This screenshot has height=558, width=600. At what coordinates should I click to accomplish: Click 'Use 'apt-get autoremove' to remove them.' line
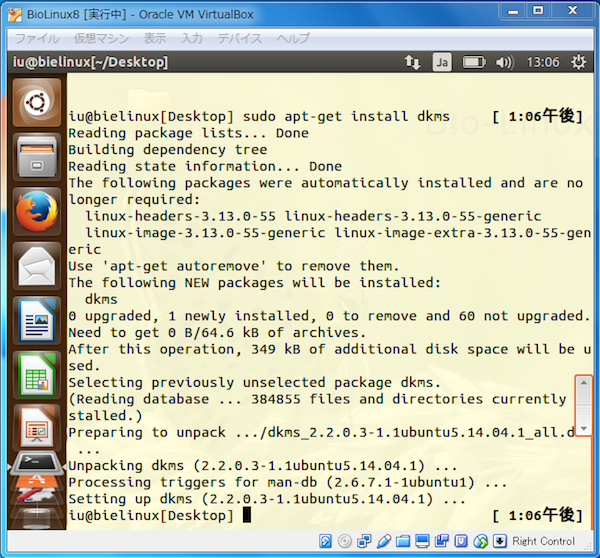233,266
